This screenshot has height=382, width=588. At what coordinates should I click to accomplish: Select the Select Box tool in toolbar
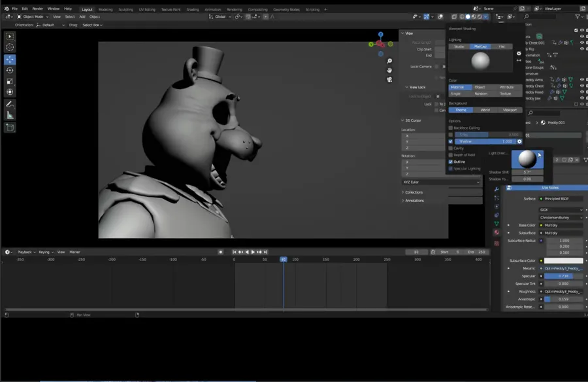click(x=10, y=37)
